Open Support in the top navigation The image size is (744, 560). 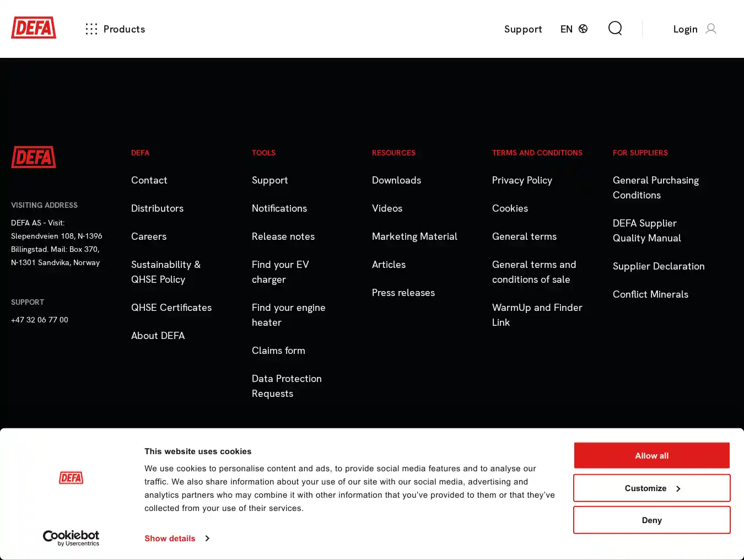tap(522, 29)
